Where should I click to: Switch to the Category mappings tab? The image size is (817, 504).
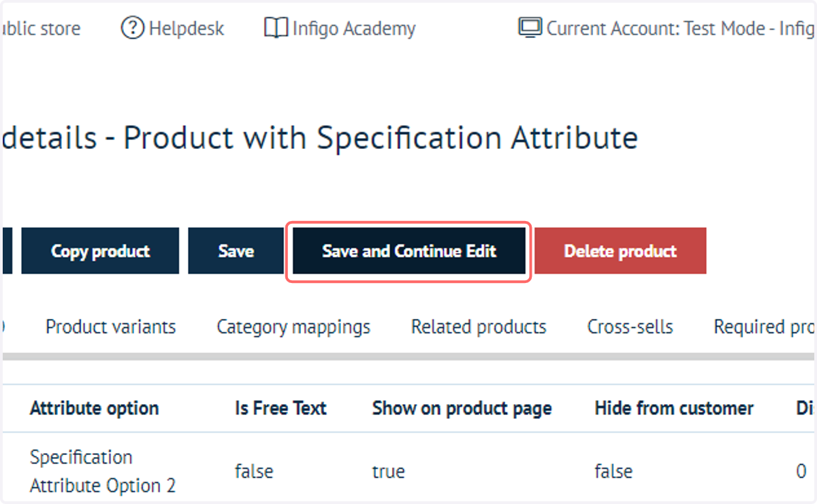tap(293, 327)
